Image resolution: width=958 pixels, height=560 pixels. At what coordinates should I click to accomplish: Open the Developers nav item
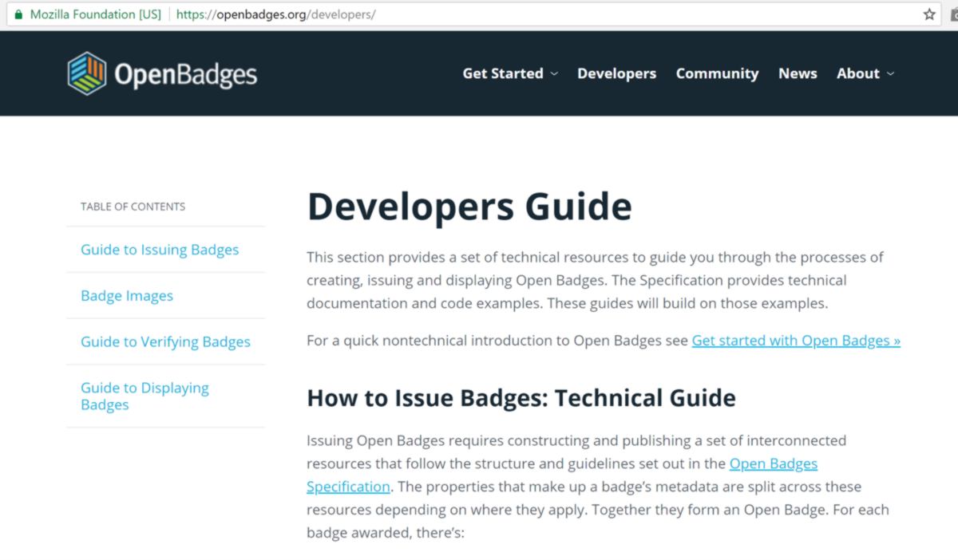click(x=616, y=73)
